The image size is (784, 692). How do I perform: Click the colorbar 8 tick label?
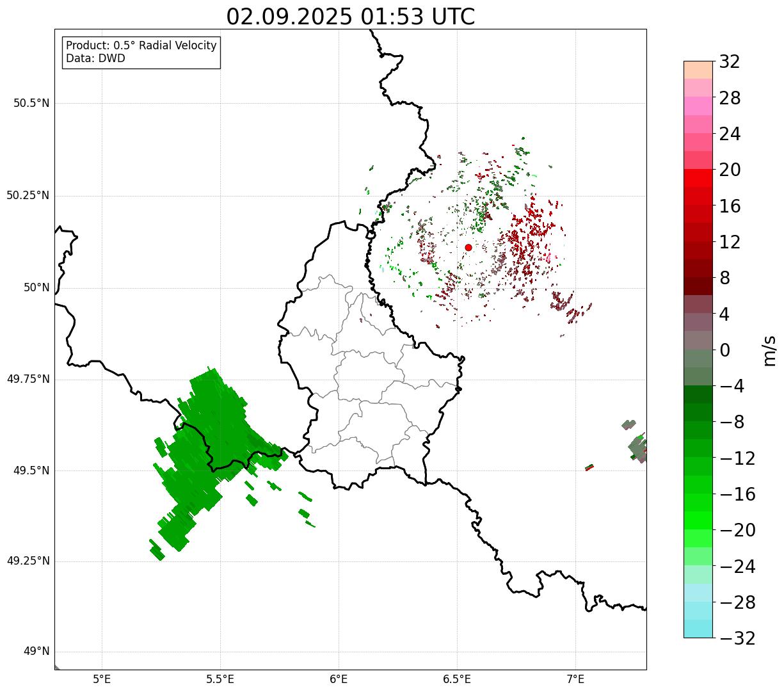[724, 278]
